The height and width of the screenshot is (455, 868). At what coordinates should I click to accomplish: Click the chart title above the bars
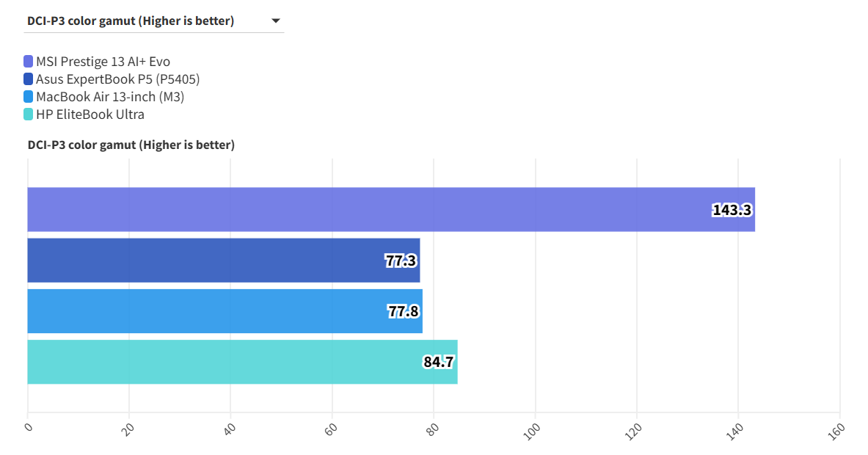[x=131, y=145]
